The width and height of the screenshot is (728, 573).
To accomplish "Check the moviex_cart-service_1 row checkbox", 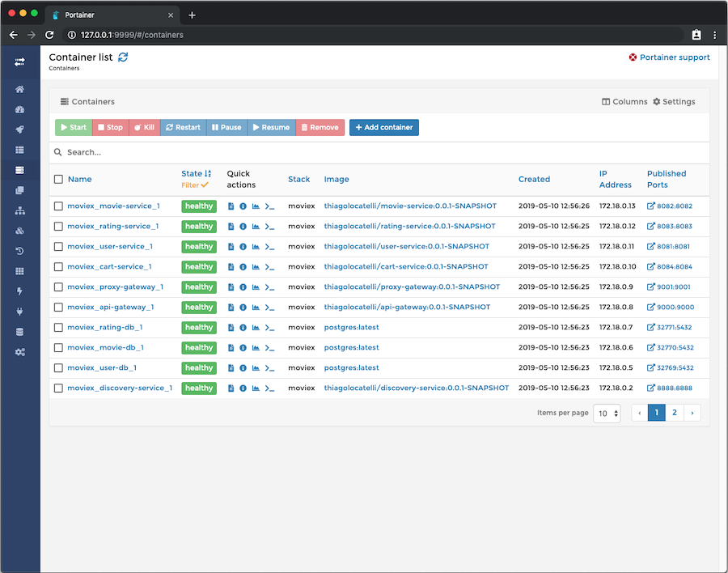I will 58,267.
